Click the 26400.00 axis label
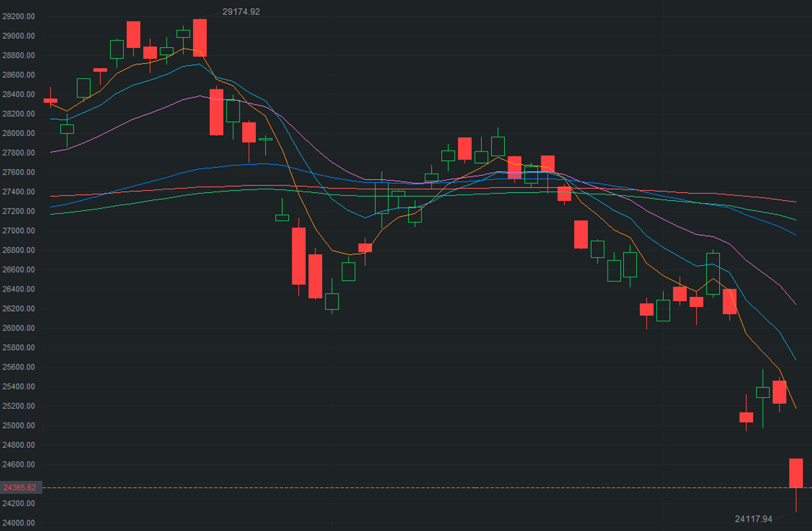Image resolution: width=812 pixels, height=531 pixels. [19, 290]
